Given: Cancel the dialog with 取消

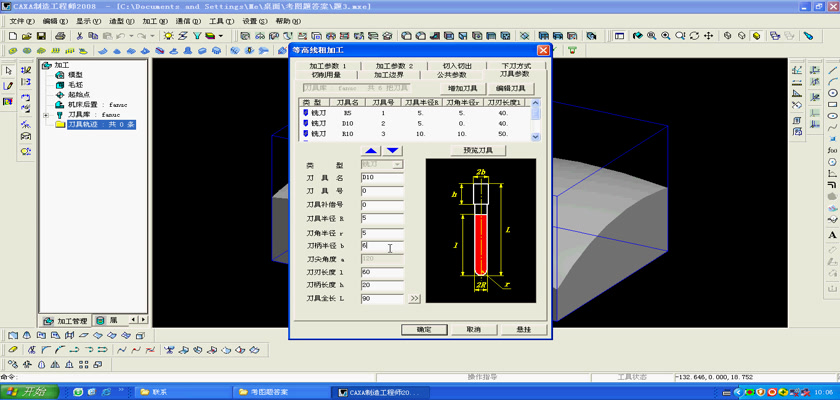Looking at the screenshot, I should coord(474,329).
